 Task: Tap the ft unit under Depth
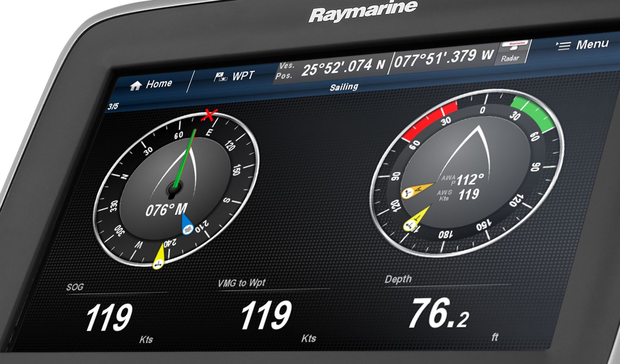click(495, 336)
